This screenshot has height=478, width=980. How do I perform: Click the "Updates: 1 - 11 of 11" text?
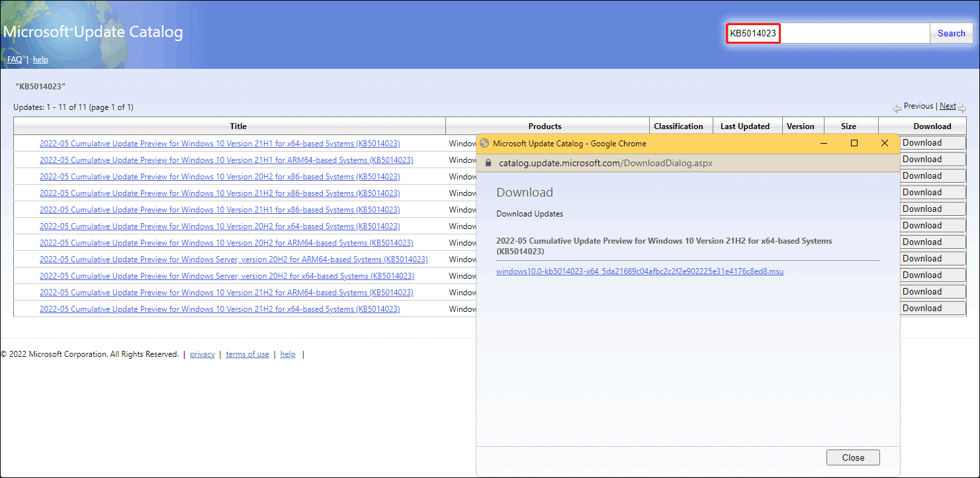tap(73, 107)
